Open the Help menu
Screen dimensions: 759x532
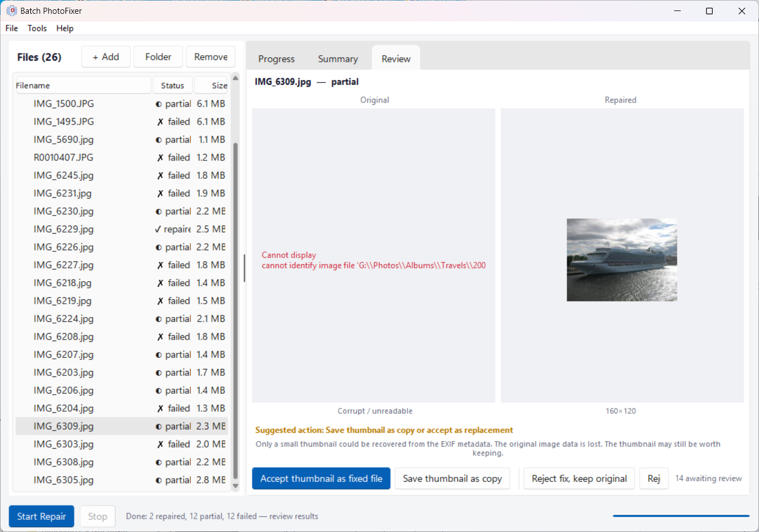click(x=64, y=28)
